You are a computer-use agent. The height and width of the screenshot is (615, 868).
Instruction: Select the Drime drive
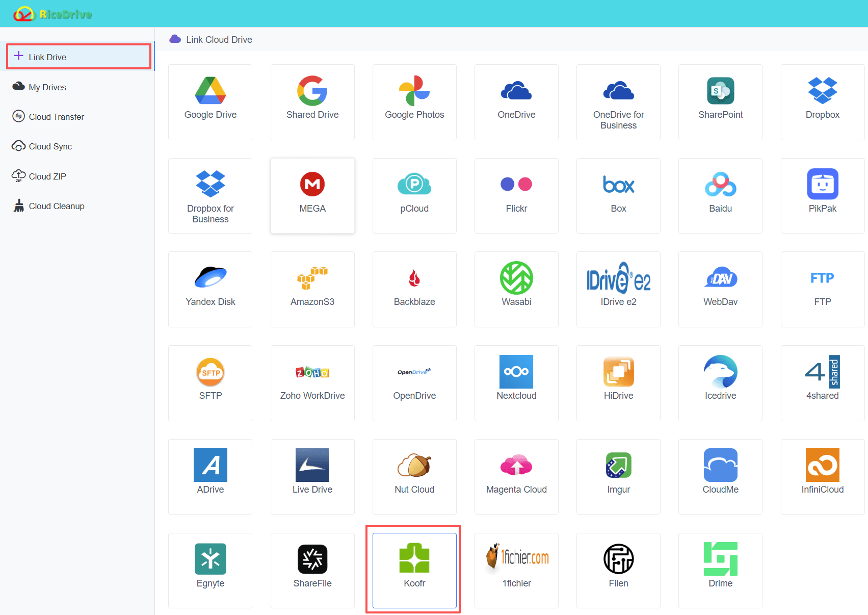(x=720, y=571)
